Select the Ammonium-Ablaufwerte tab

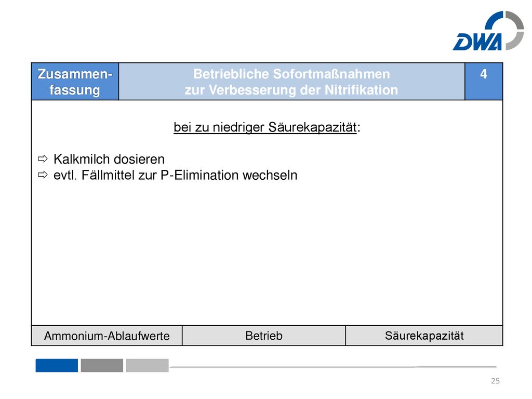click(107, 336)
